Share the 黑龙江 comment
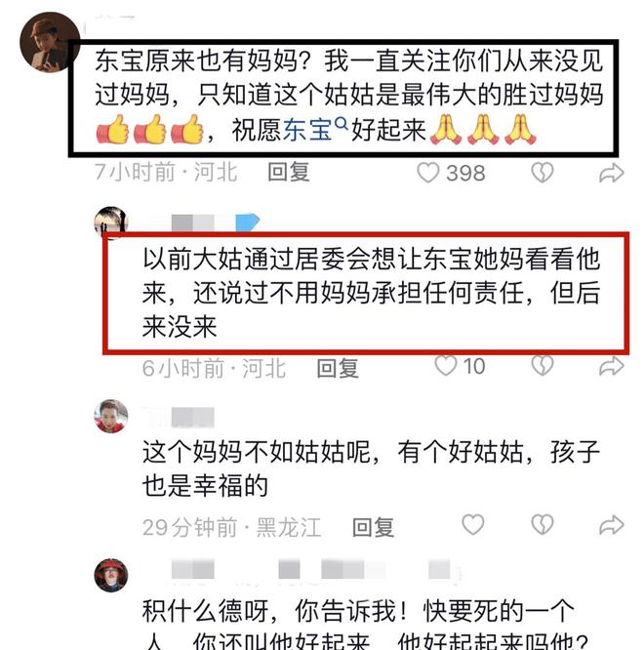 [x=611, y=525]
